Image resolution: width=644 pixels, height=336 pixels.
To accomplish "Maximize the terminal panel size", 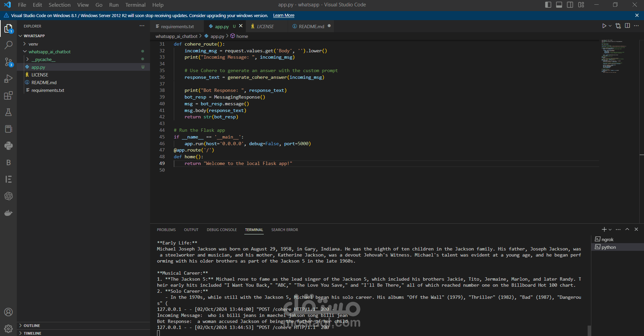I will point(627,229).
